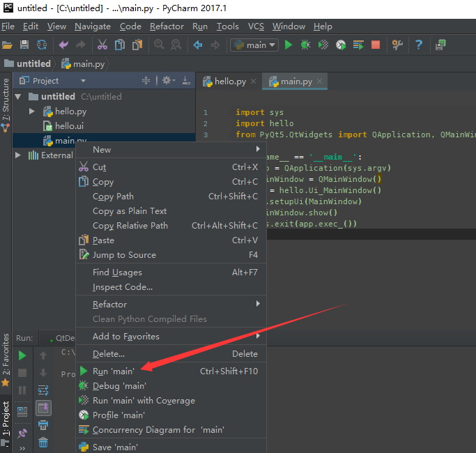This screenshot has width=476, height=453.
Task: Click the green Run toolbar button
Action: pos(289,45)
